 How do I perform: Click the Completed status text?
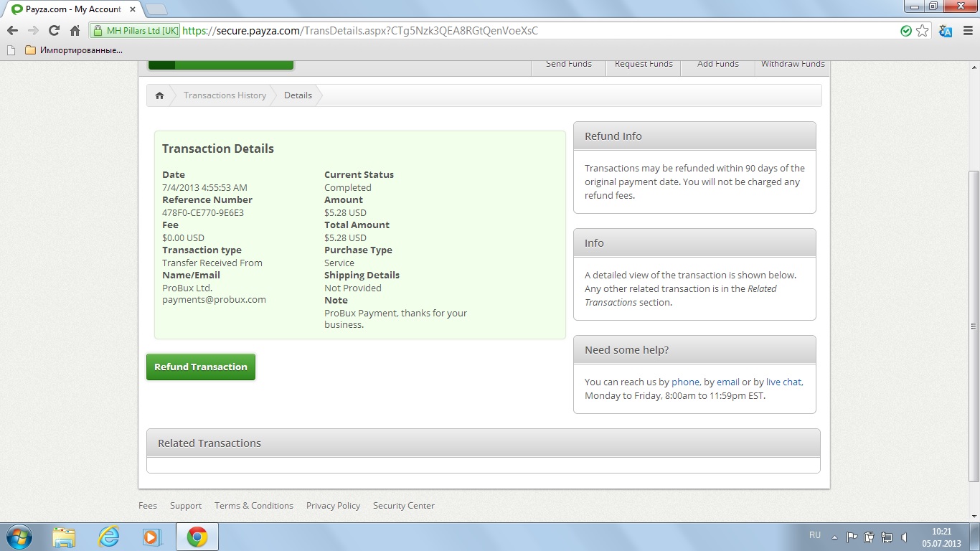point(348,188)
